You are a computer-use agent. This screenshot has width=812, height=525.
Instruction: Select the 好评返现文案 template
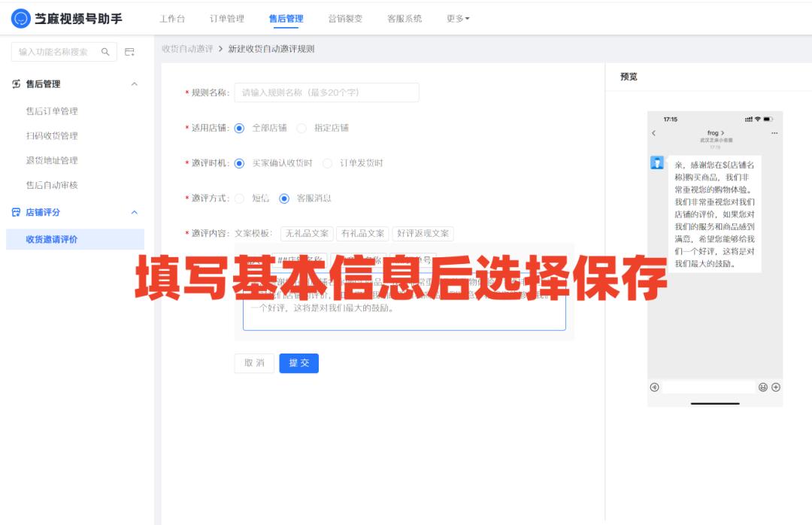[423, 233]
